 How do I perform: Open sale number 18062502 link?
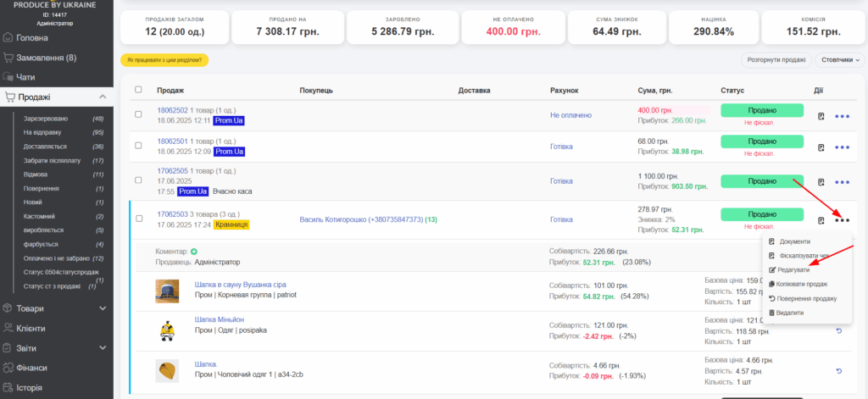[173, 110]
